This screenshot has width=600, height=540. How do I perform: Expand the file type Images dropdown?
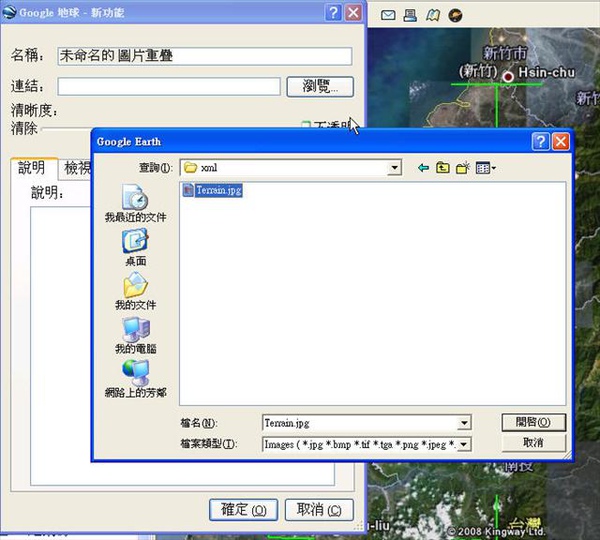pyautogui.click(x=464, y=444)
